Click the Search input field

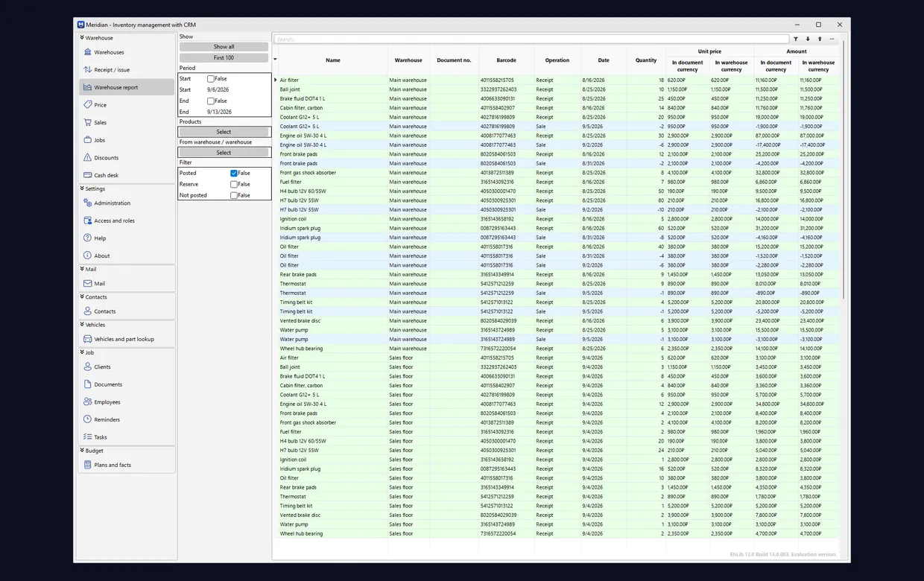point(531,39)
